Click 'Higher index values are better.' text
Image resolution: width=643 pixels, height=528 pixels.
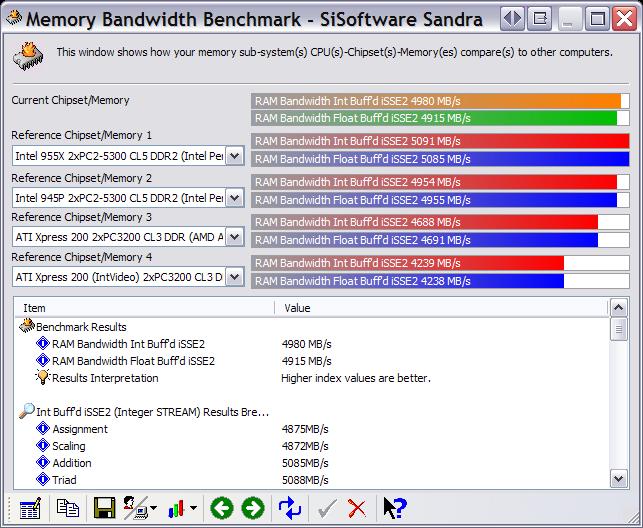pos(356,378)
